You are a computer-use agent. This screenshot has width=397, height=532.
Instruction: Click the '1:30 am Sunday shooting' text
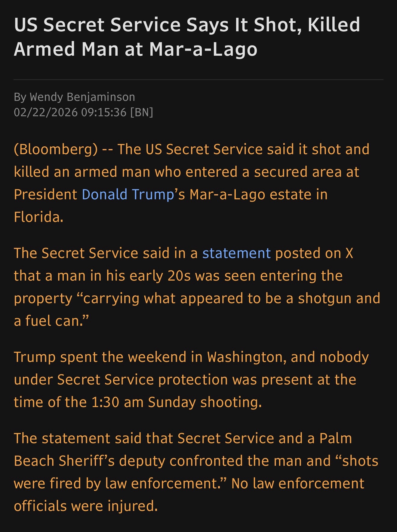pyautogui.click(x=176, y=402)
